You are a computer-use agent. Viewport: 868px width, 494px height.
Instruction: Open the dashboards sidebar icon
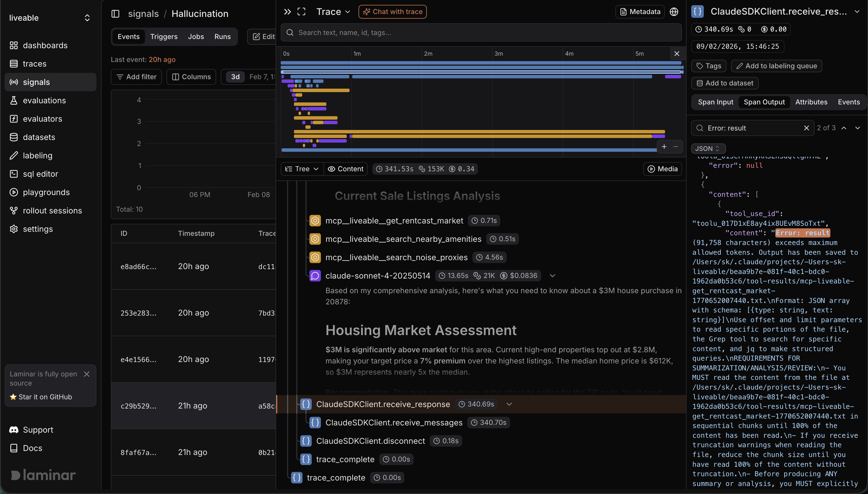(x=13, y=45)
